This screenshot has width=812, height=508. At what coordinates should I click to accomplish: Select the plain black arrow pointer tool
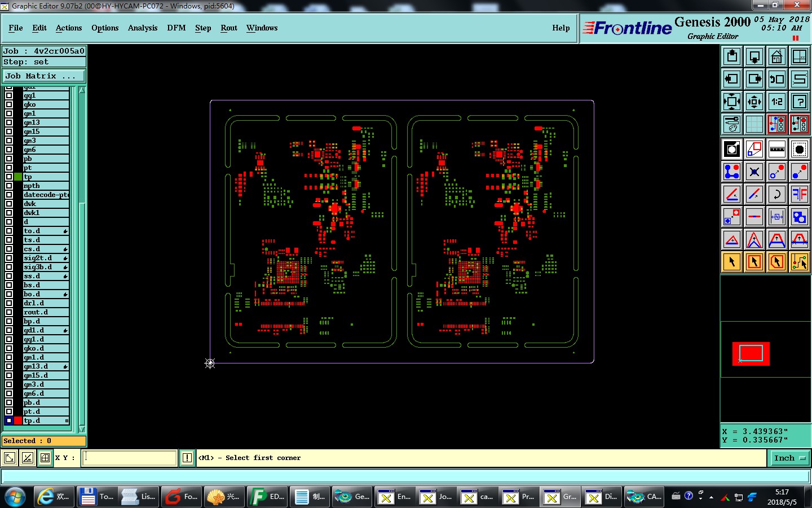tap(732, 262)
